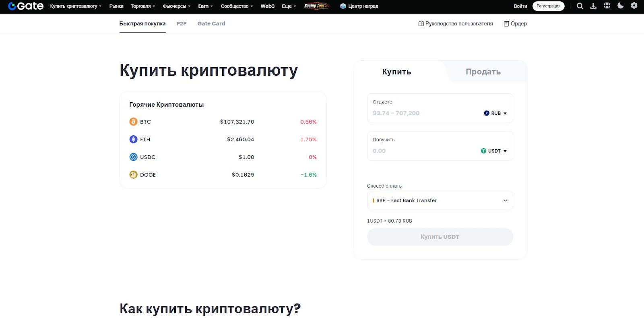
Task: Click the DOGE coin icon
Action: point(133,175)
